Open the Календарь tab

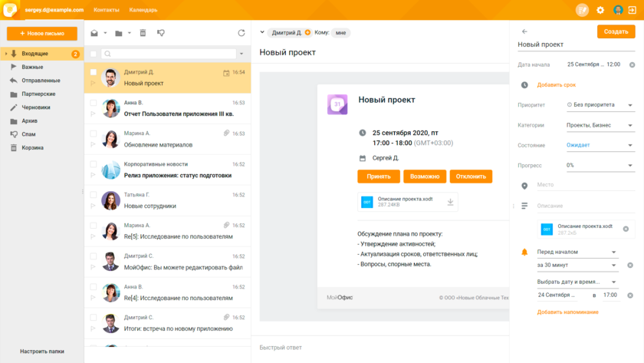click(143, 10)
